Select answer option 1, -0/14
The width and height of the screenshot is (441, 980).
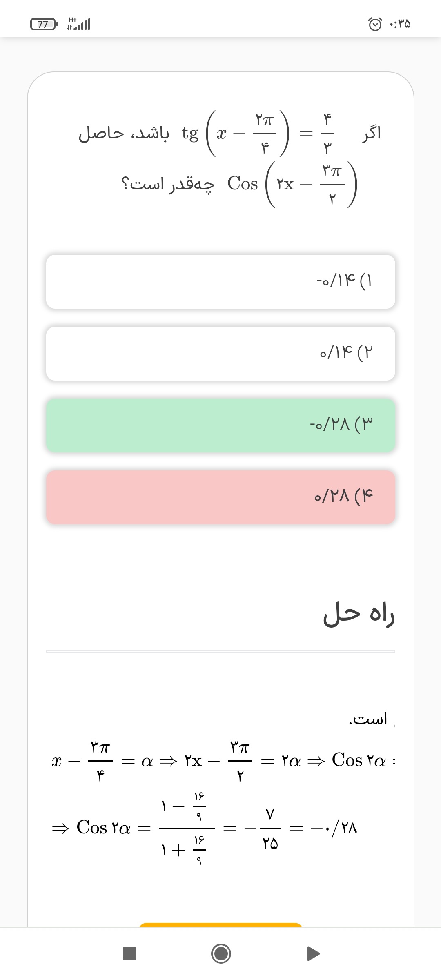(x=220, y=282)
